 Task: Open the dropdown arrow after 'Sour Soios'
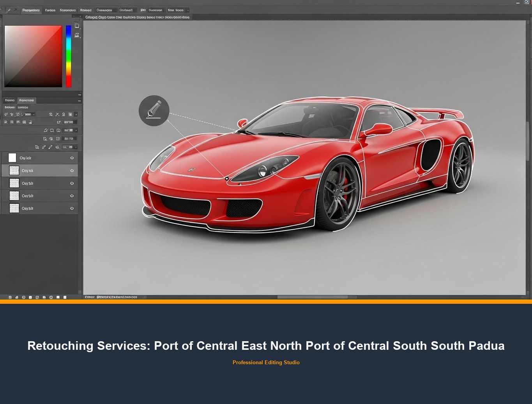point(188,10)
